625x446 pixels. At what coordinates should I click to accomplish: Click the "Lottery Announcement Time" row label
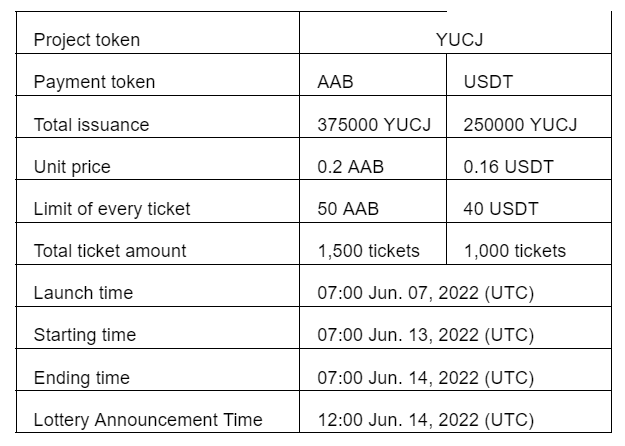pyautogui.click(x=148, y=420)
